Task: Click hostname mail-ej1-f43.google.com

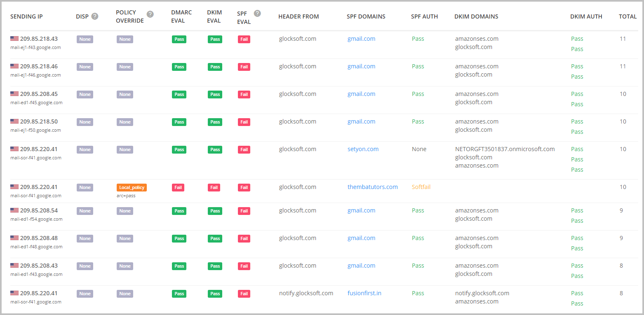Action: coord(35,47)
